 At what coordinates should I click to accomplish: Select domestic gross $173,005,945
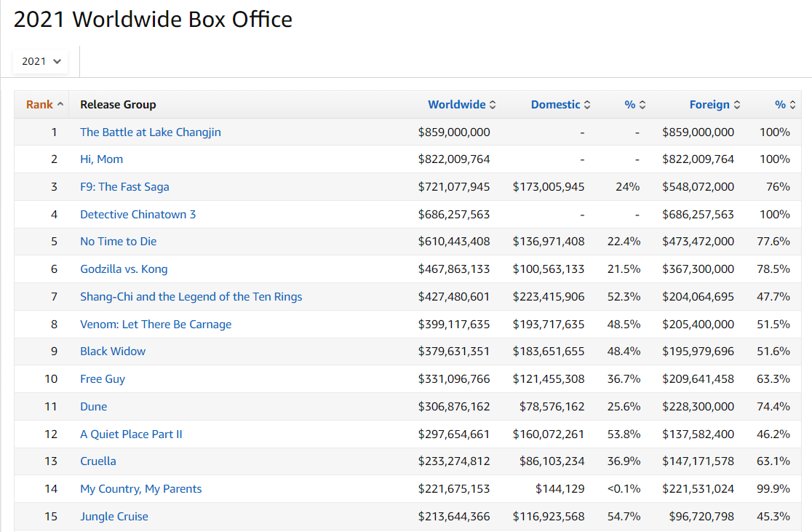[549, 186]
